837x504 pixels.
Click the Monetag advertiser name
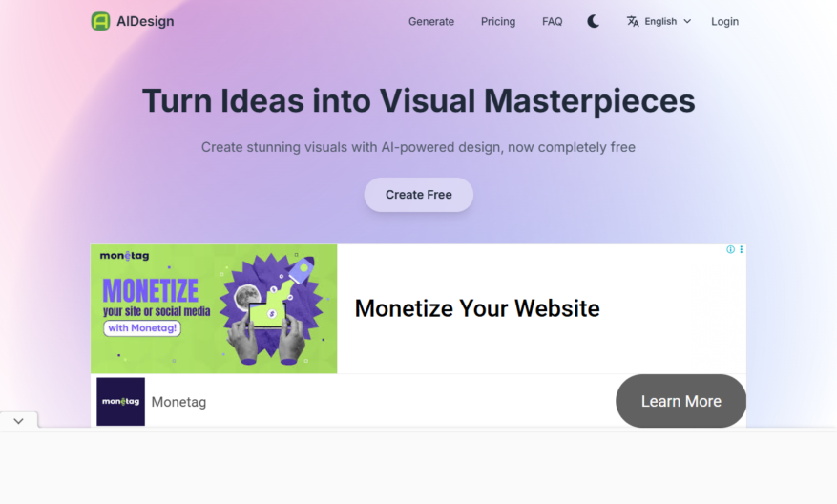pyautogui.click(x=178, y=402)
